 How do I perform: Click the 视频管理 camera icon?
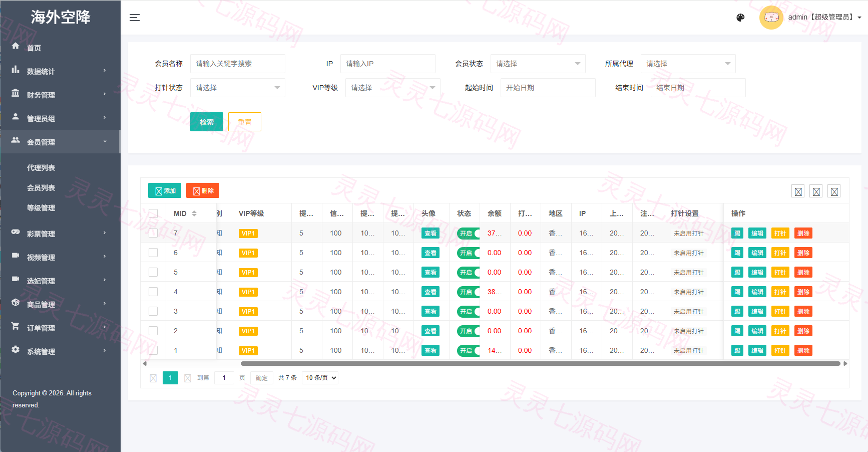point(16,256)
